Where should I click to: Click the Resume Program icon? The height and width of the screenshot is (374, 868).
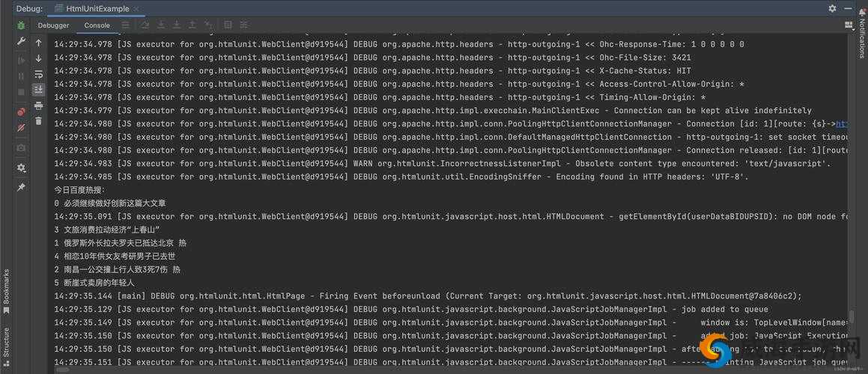(21, 60)
